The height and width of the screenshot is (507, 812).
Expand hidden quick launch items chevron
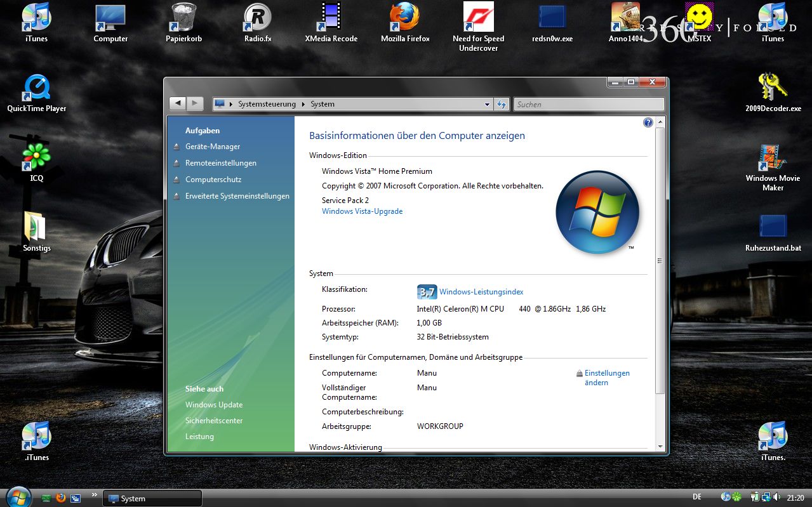point(94,494)
